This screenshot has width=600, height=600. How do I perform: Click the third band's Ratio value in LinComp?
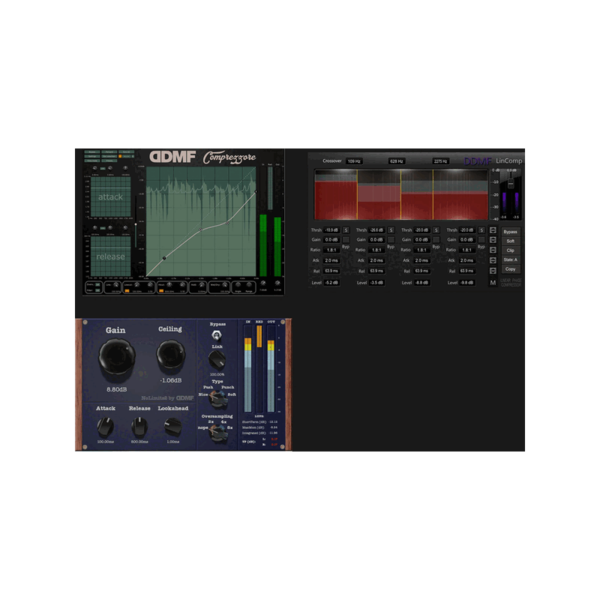pos(422,250)
